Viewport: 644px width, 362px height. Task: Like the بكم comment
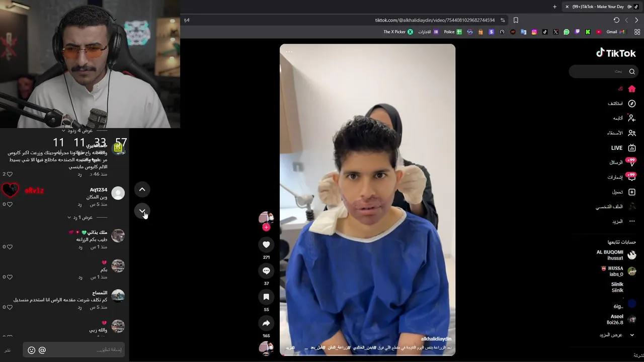click(x=10, y=277)
